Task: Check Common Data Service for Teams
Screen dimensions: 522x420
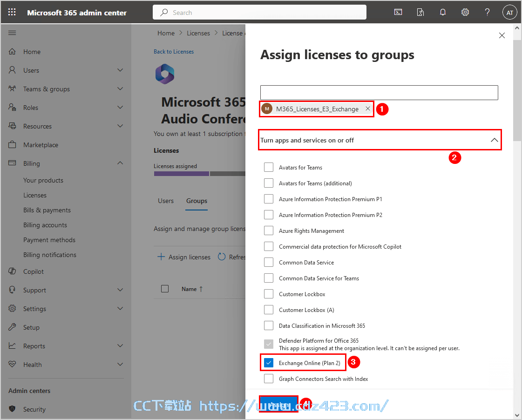Action: coord(269,278)
